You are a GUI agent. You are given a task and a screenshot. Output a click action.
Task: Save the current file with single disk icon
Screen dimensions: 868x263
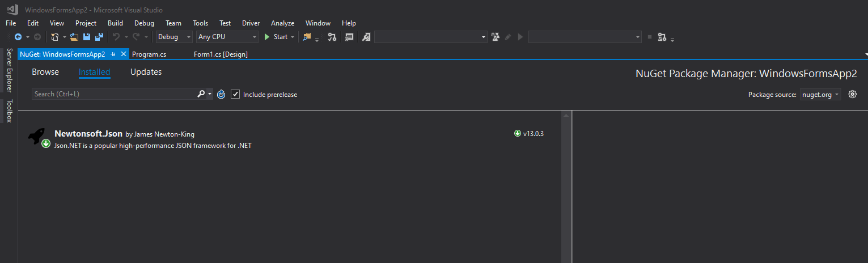pyautogui.click(x=87, y=37)
